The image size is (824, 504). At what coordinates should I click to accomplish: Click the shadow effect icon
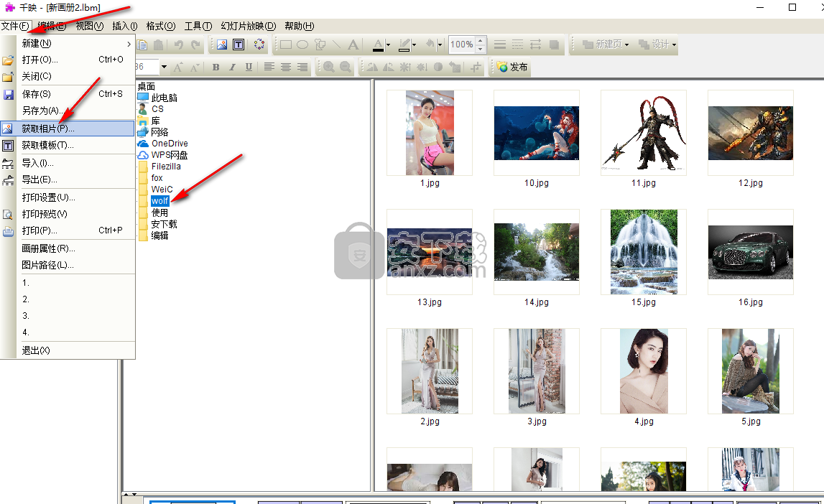point(554,45)
